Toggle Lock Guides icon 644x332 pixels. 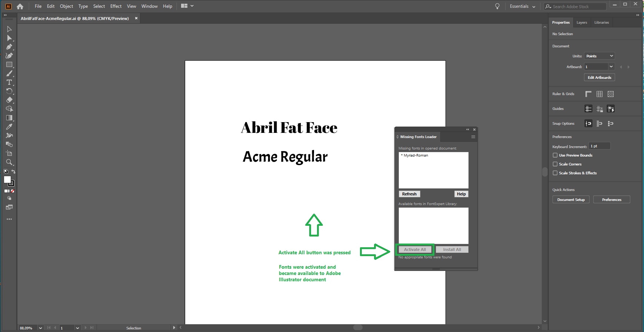(600, 109)
